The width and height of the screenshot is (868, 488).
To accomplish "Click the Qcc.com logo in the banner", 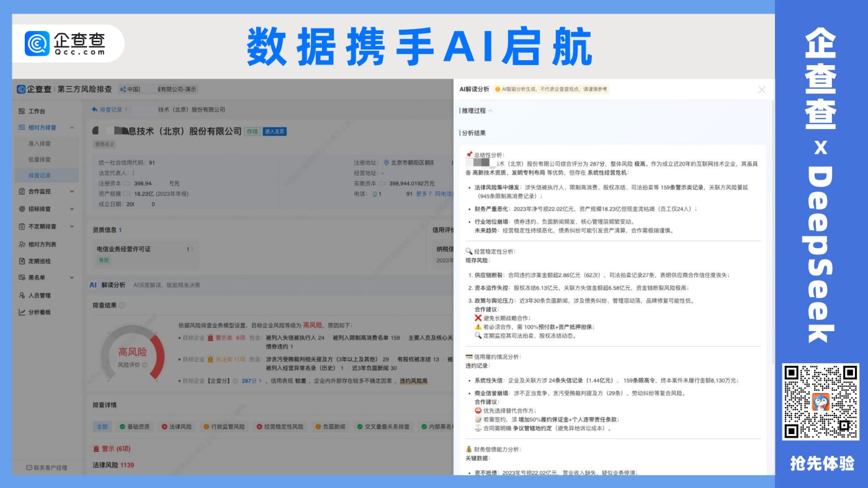I will click(x=66, y=43).
